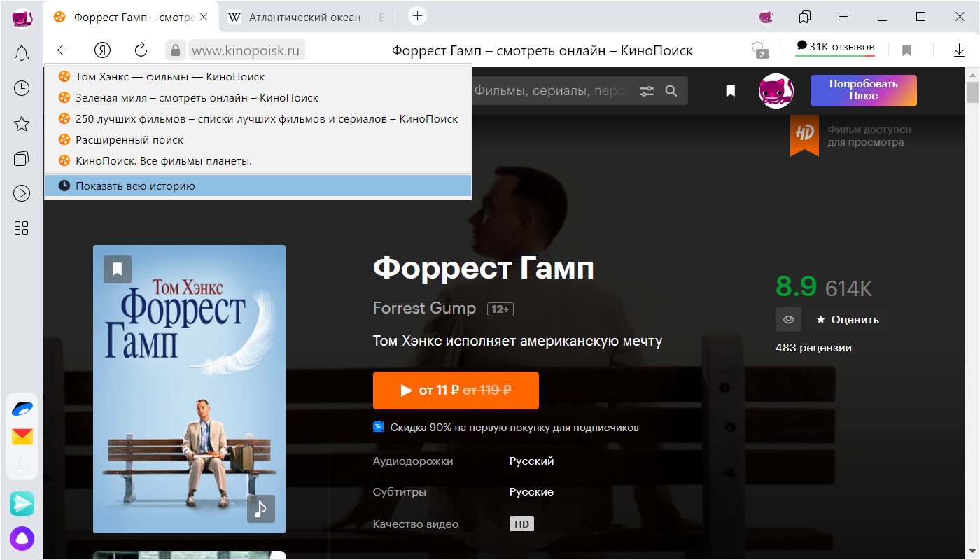Click KinoPoisk search field 'Фильмы, сериалы'
Viewport: 980px width, 560px height.
click(549, 91)
